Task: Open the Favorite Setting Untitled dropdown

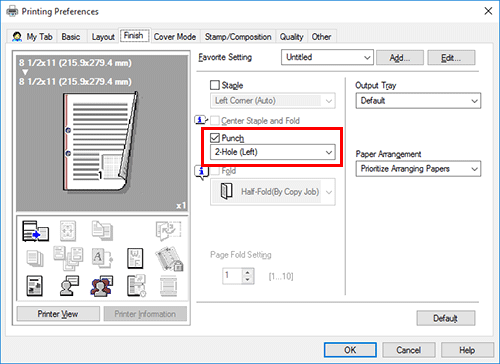Action: tap(327, 57)
